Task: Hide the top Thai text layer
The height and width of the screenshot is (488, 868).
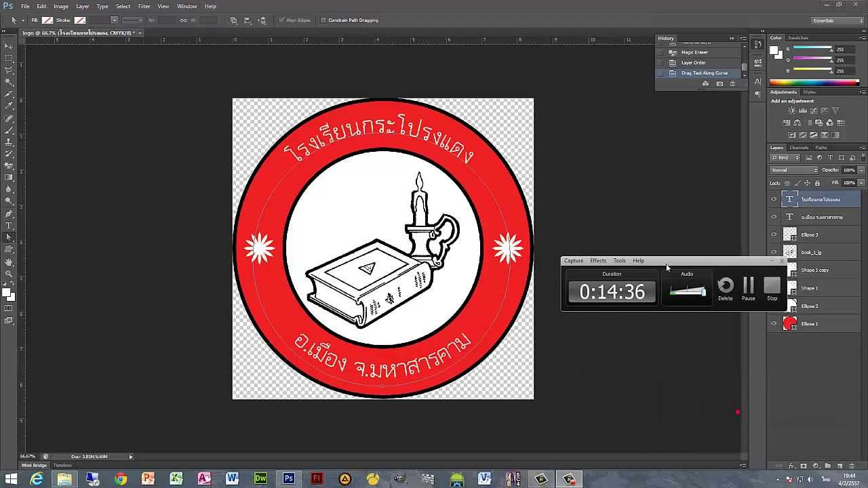Action: [774, 199]
